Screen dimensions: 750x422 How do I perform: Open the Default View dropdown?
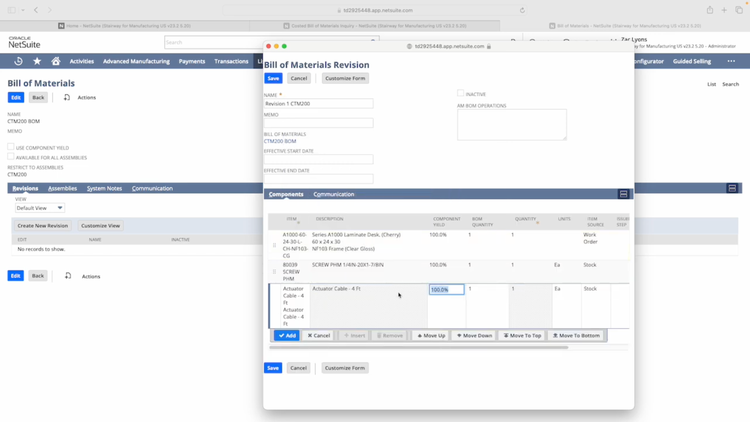[x=39, y=208]
